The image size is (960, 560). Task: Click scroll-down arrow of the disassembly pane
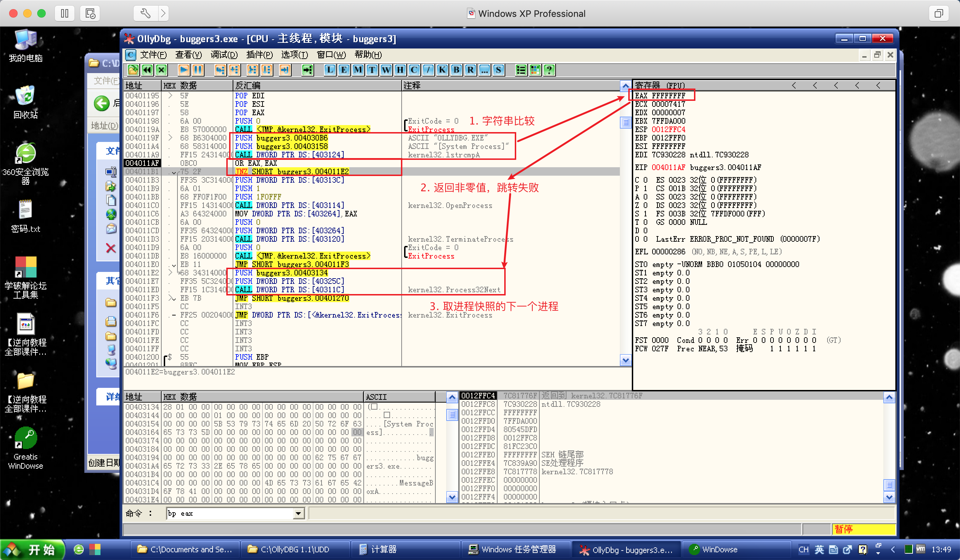click(x=625, y=360)
